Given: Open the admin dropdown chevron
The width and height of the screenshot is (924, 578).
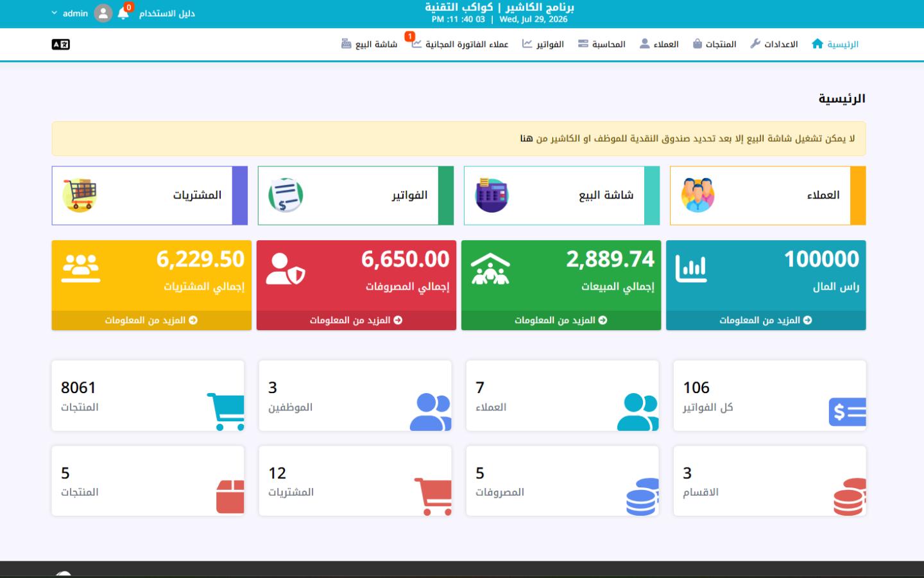Looking at the screenshot, I should click(x=55, y=13).
